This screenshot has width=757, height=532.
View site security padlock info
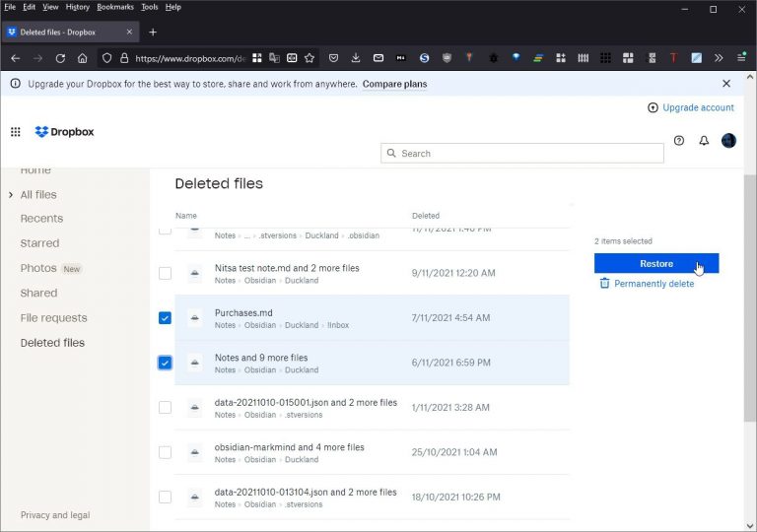click(124, 58)
